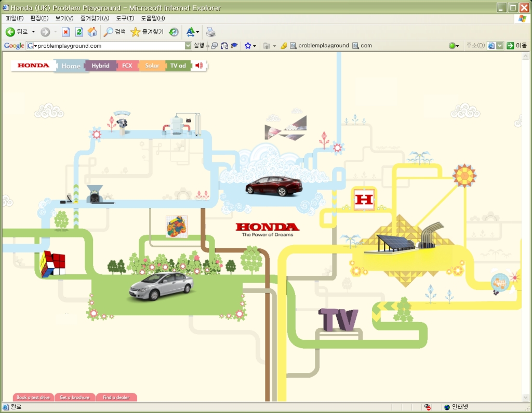Screen dimensions: 532x413
Task: Click the Google toolbar logo
Action: (x=14, y=46)
